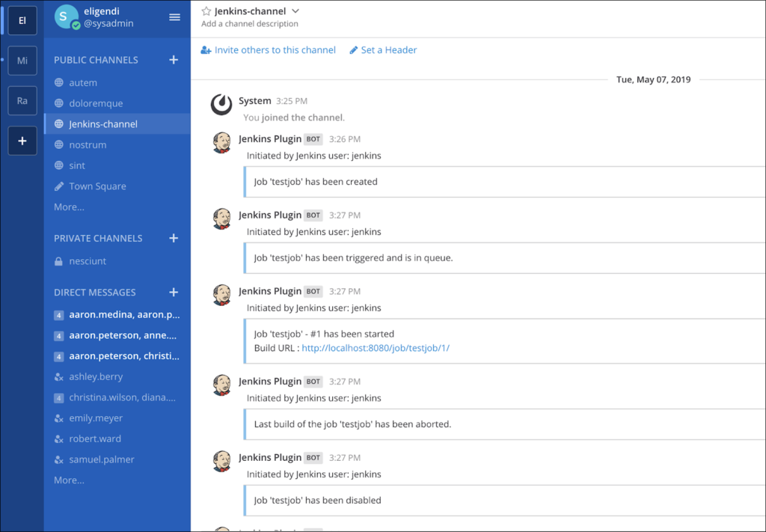The image size is (766, 532).
Task: Open the Town Square channel
Action: pyautogui.click(x=117, y=186)
